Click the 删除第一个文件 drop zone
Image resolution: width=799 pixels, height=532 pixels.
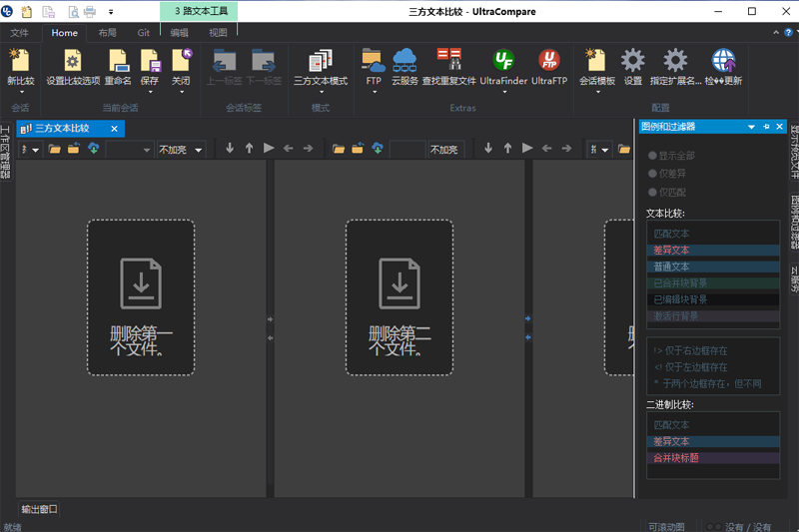140,297
